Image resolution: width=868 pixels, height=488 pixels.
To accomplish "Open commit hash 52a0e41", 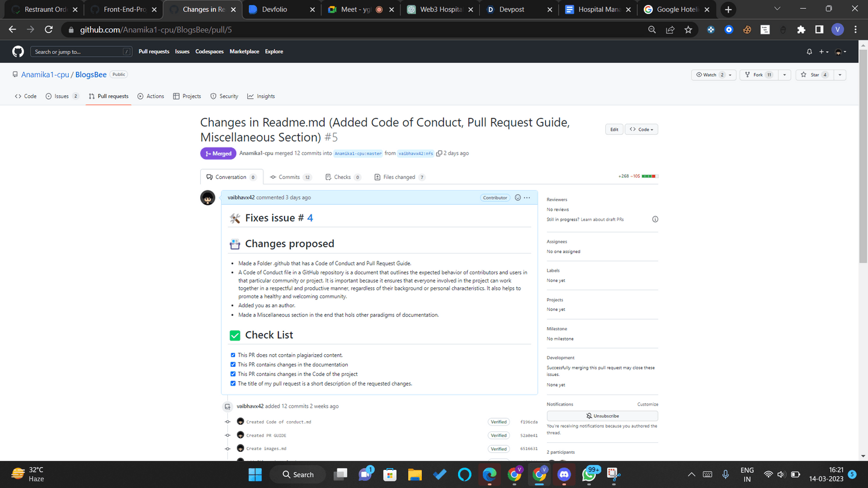I will click(529, 436).
